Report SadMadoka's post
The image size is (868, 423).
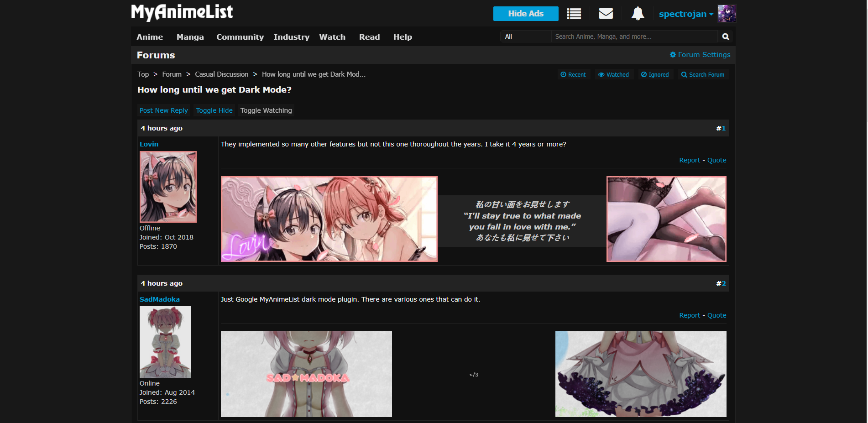[x=690, y=315]
